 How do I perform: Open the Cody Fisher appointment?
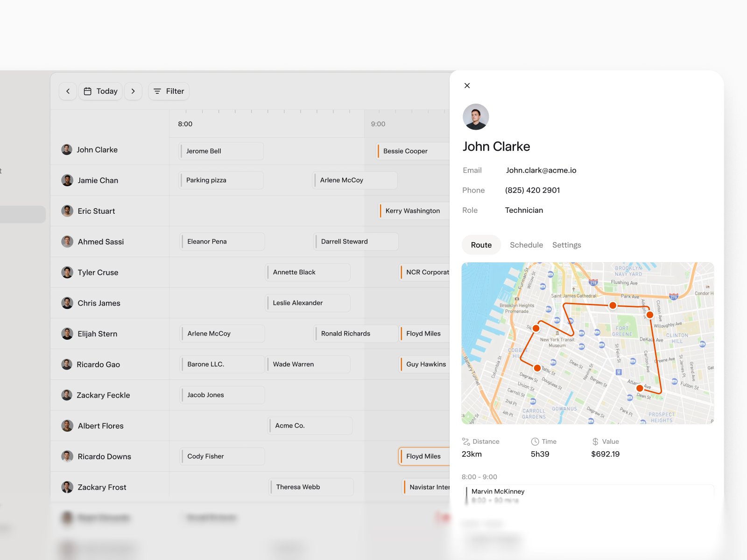(222, 456)
